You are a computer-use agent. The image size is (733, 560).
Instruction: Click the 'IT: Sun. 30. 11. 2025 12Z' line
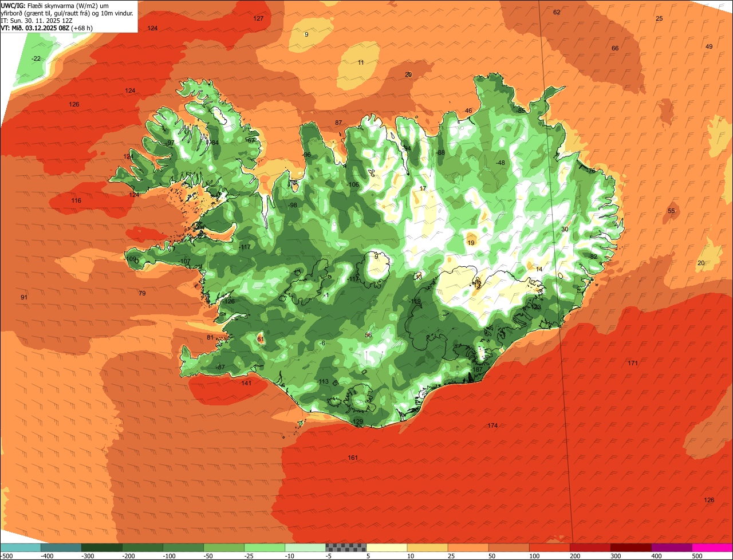coord(37,20)
